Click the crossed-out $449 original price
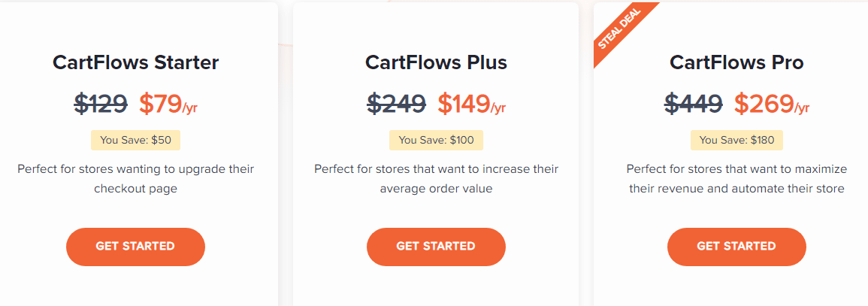868x306 pixels. [694, 104]
